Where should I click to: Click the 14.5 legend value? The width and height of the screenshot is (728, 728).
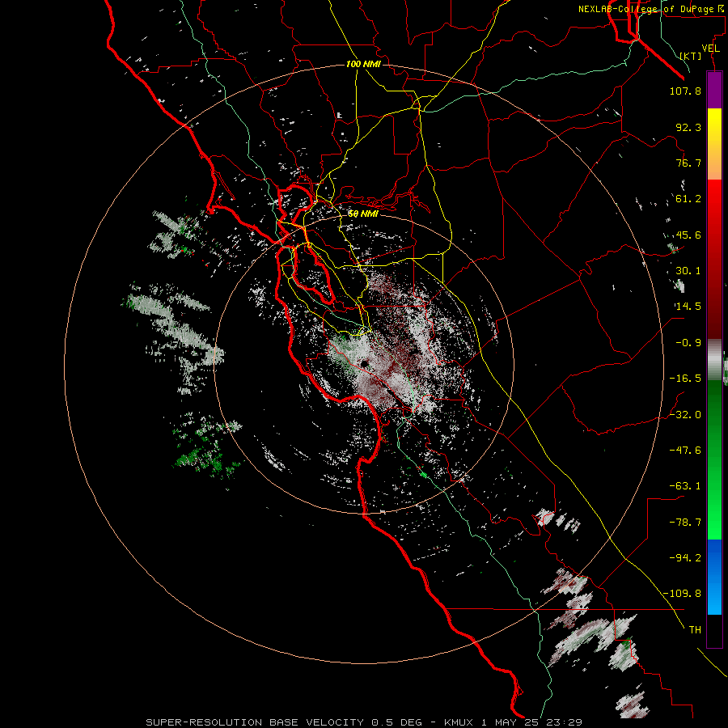pyautogui.click(x=688, y=307)
